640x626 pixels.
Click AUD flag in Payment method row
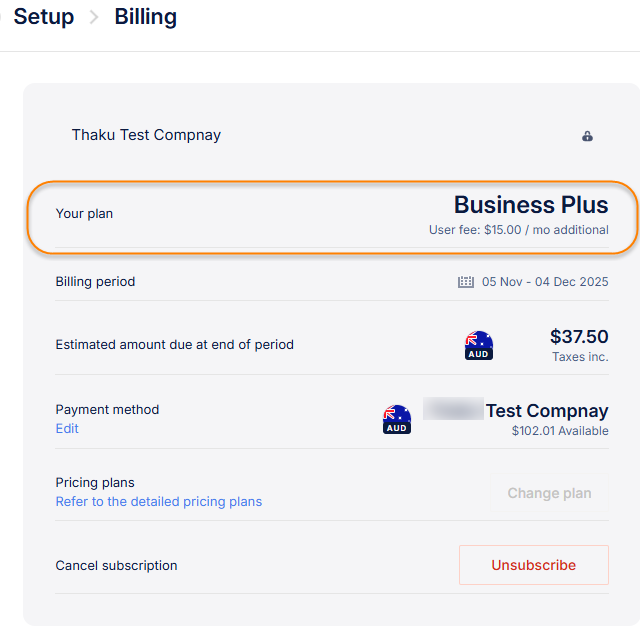[397, 419]
